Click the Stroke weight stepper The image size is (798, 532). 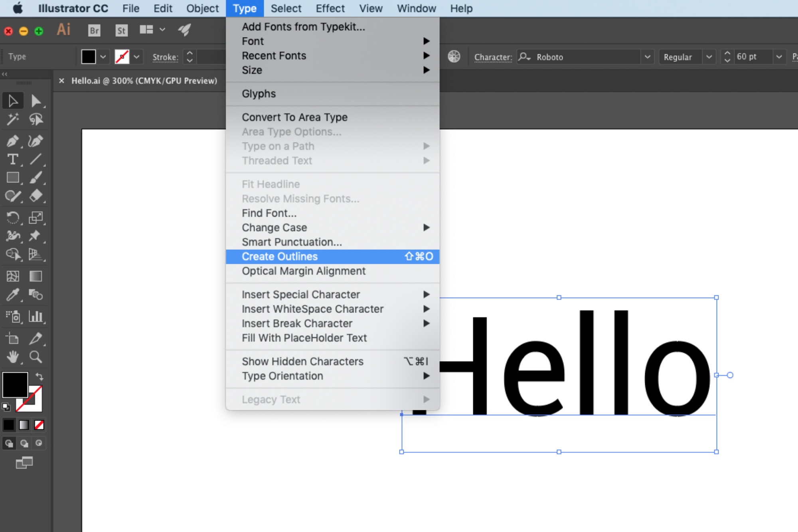pyautogui.click(x=189, y=56)
